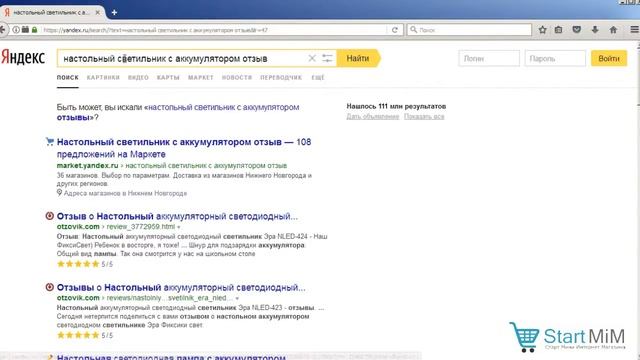Screen dimensions: 640x360
Task: Switch to the Маркет tab
Action: [200, 78]
